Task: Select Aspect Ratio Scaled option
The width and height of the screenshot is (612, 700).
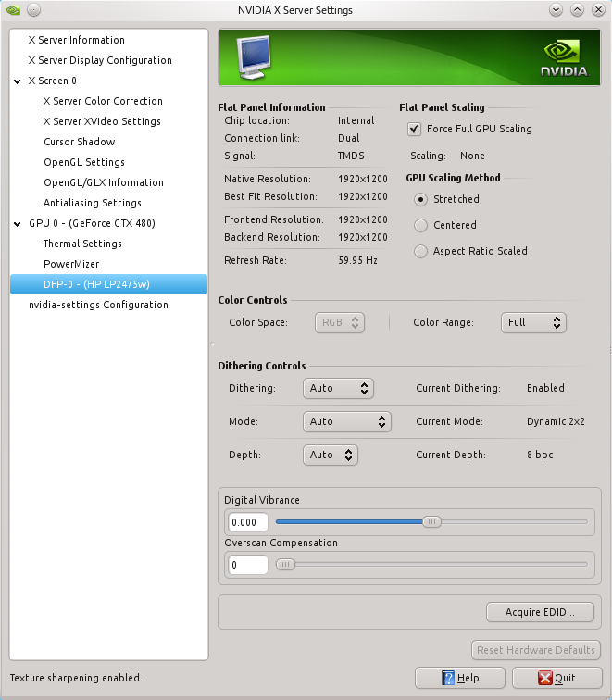Action: pos(420,251)
